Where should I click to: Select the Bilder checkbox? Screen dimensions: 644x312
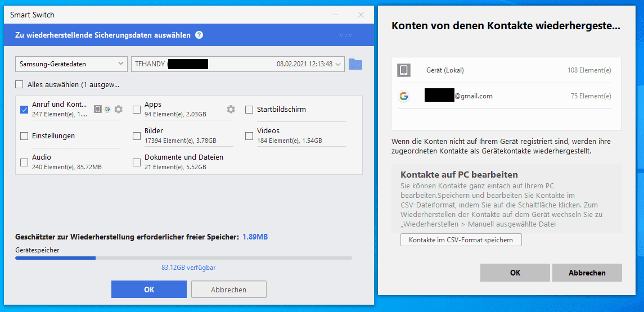pos(137,136)
